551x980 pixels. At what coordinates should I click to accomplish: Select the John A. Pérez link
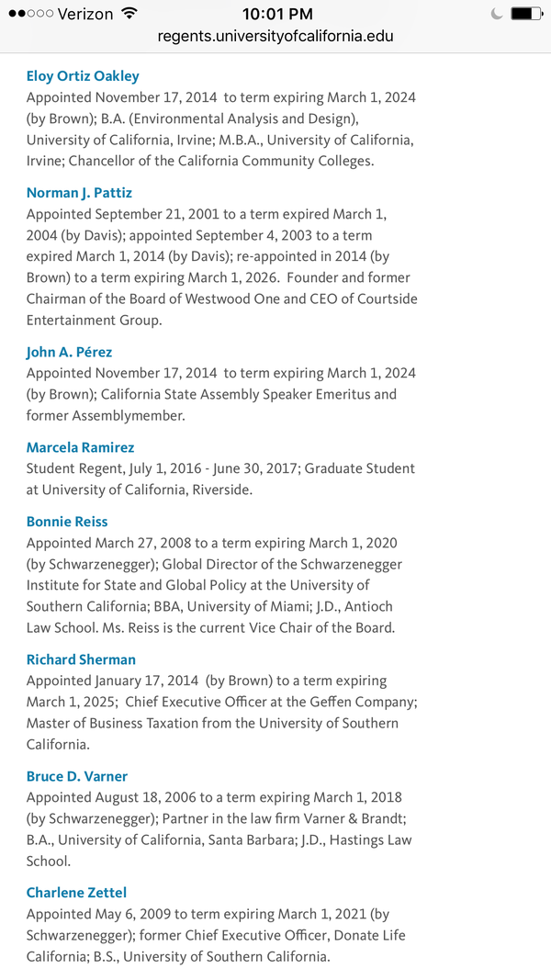click(x=69, y=352)
